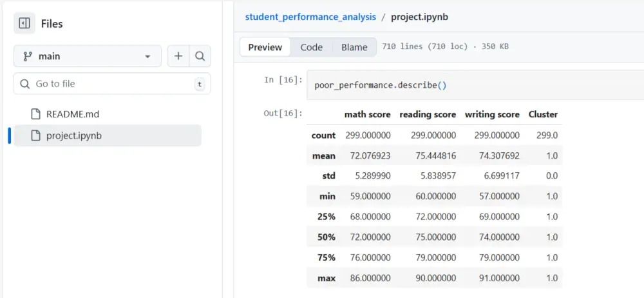The width and height of the screenshot is (644, 298).
Task: Switch to the Blame tab
Action: point(354,47)
